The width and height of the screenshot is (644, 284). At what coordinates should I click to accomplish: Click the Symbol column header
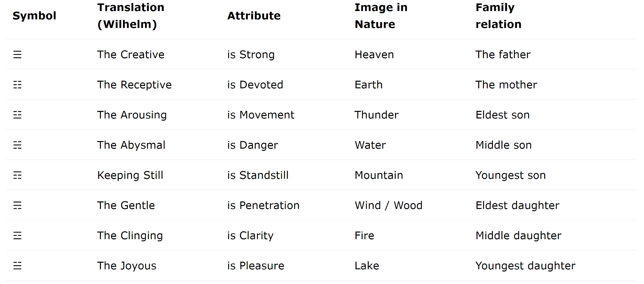pyautogui.click(x=34, y=16)
